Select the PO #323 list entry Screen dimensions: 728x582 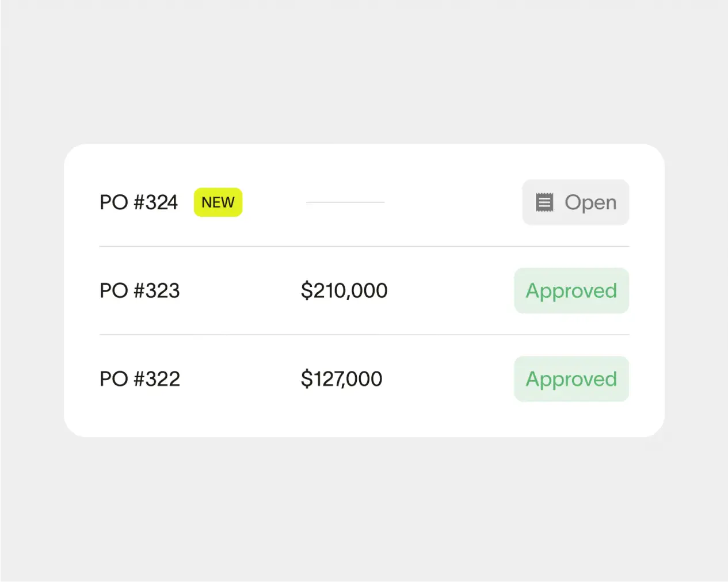139,290
